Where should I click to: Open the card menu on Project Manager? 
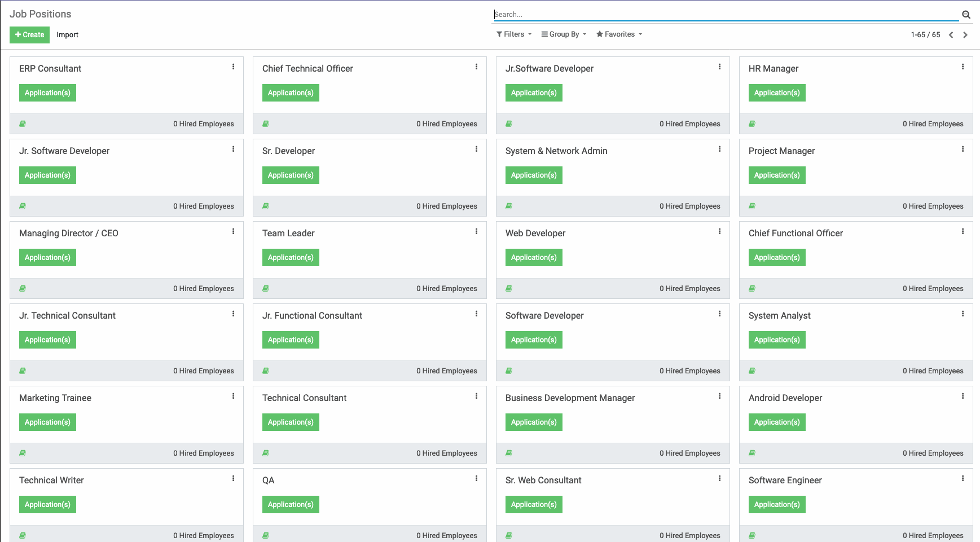[x=963, y=149]
